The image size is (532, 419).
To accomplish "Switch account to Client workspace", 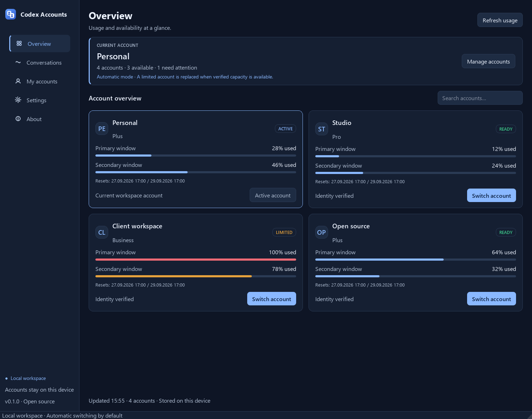I will tap(271, 299).
